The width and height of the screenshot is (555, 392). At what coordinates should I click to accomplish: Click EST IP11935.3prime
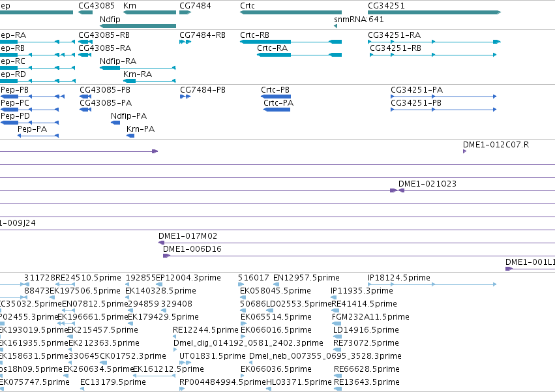tap(362, 291)
